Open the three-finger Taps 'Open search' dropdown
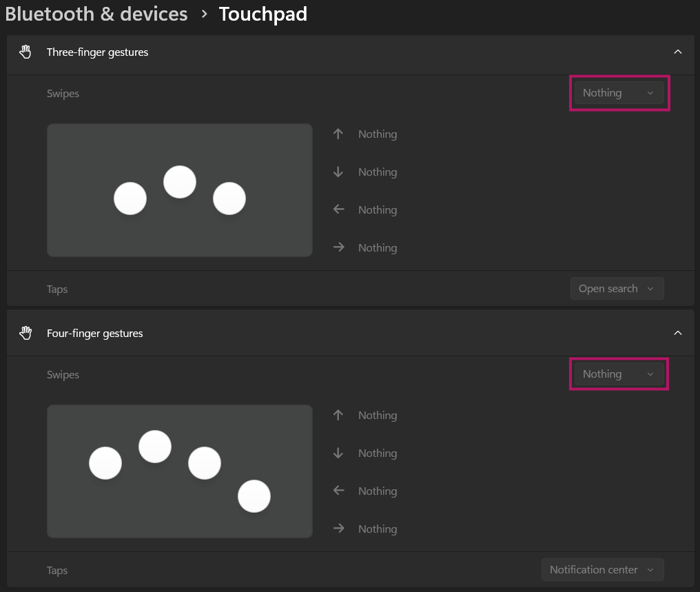The width and height of the screenshot is (700, 592). tap(617, 289)
